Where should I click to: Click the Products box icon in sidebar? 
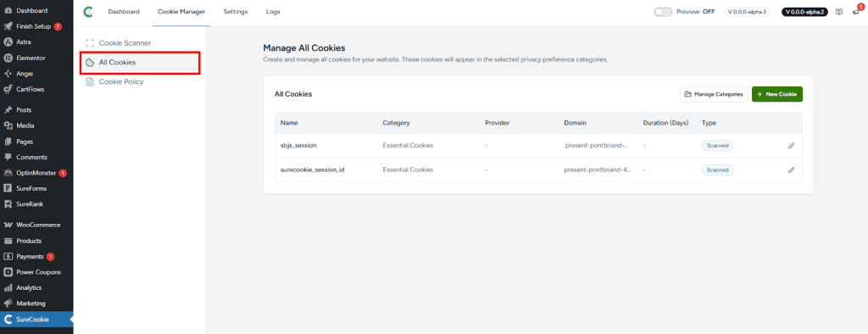8,241
